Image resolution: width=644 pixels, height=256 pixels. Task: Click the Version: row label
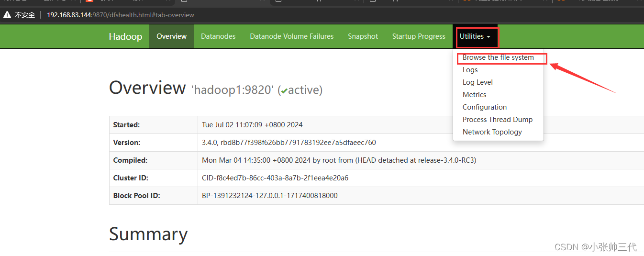tap(127, 143)
